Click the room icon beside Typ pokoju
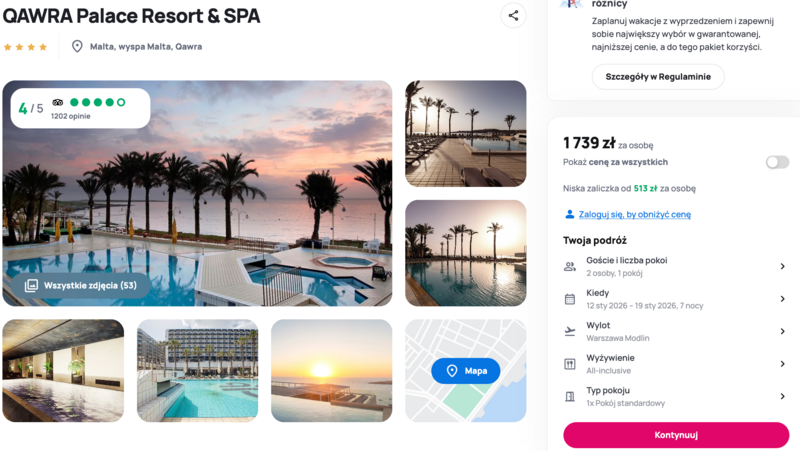Screen dimensions: 800x451 [570, 397]
